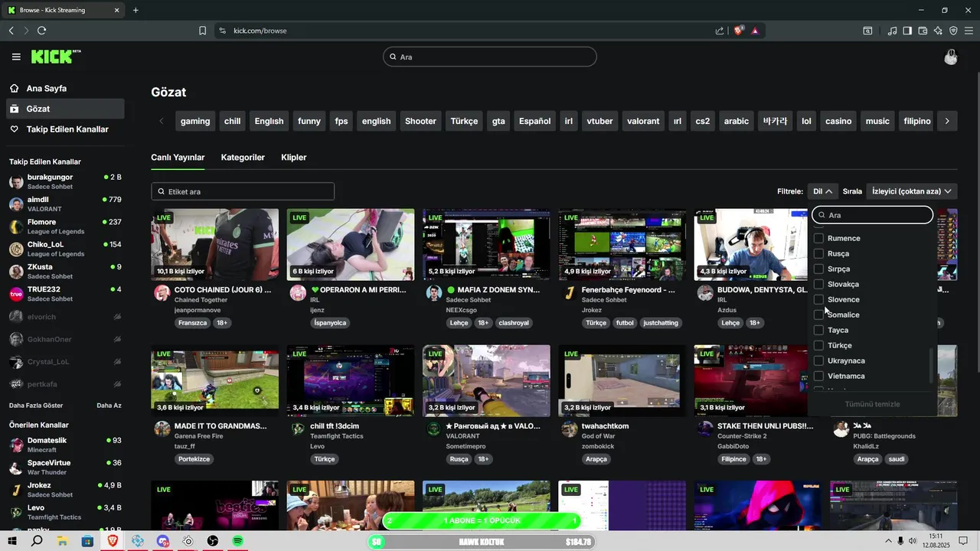Open Brave VPN shield icon
Image resolution: width=980 pixels, height=551 pixels.
tap(953, 31)
